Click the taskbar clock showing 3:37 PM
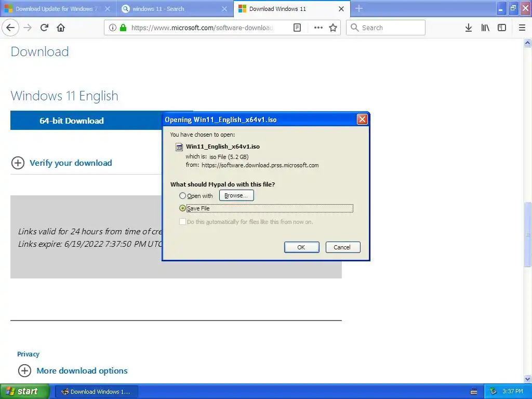The height and width of the screenshot is (399, 532). [513, 392]
